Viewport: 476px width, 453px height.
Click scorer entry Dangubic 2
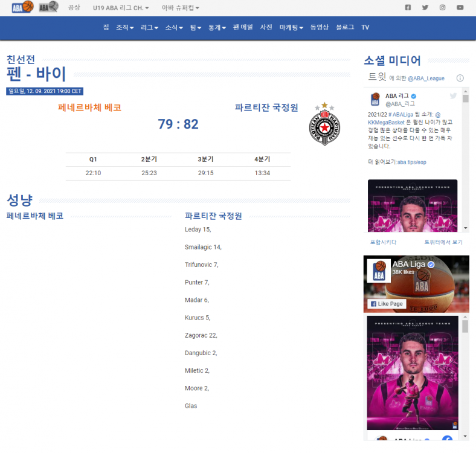coord(201,353)
